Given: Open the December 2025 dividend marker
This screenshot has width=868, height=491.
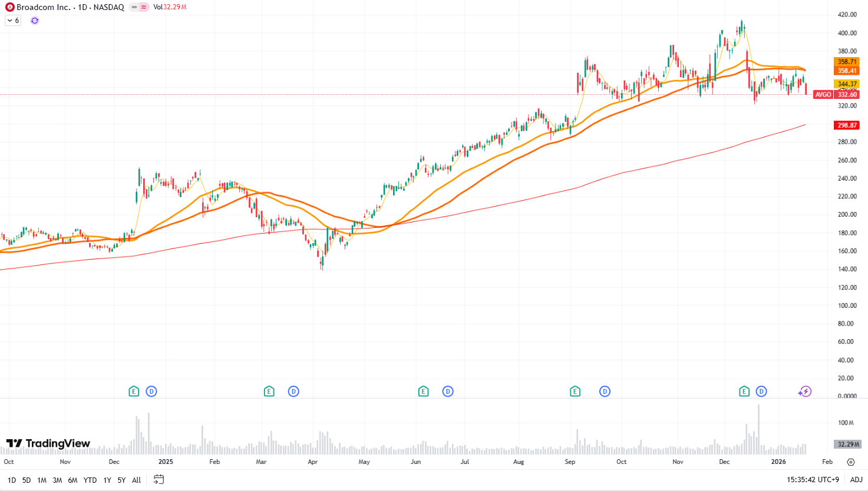Looking at the screenshot, I should [x=761, y=391].
